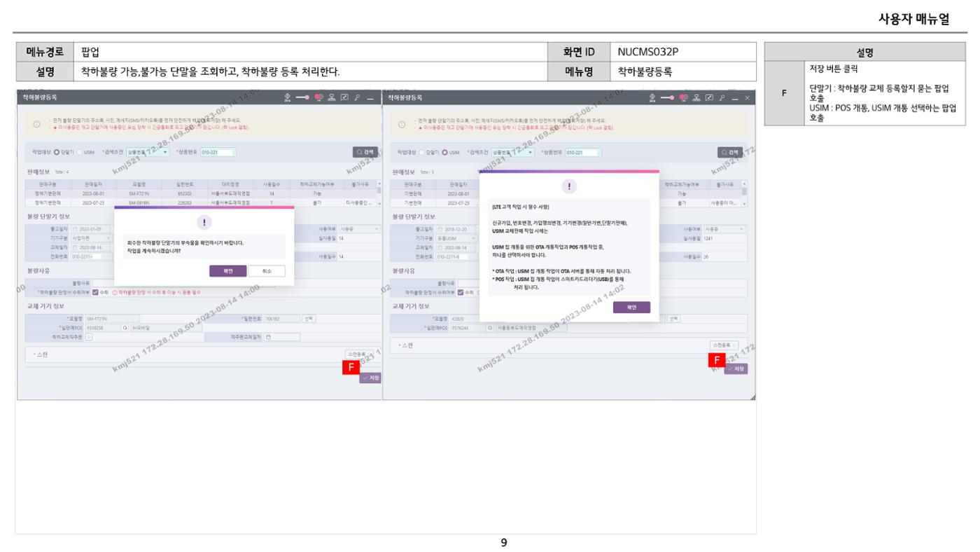Click 스캔등록 button in left window

point(358,354)
